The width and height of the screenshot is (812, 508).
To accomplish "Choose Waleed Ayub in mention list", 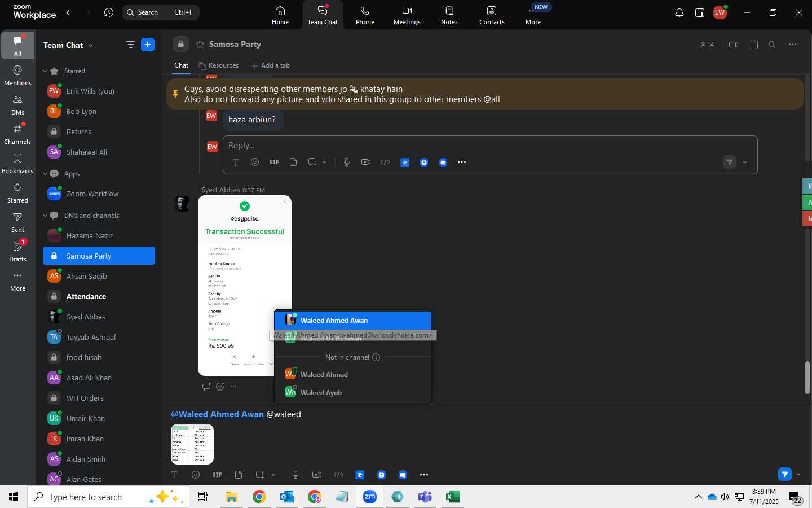I will coord(353,392).
